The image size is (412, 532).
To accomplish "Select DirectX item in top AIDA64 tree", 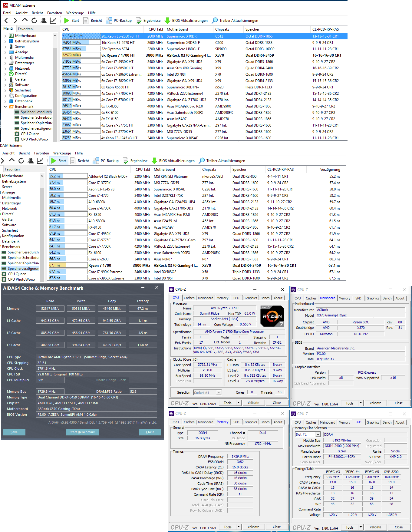I will coord(21,74).
